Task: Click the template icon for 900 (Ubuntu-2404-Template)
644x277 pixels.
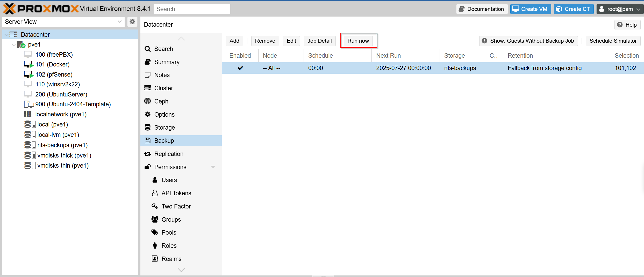Action: (x=29, y=104)
